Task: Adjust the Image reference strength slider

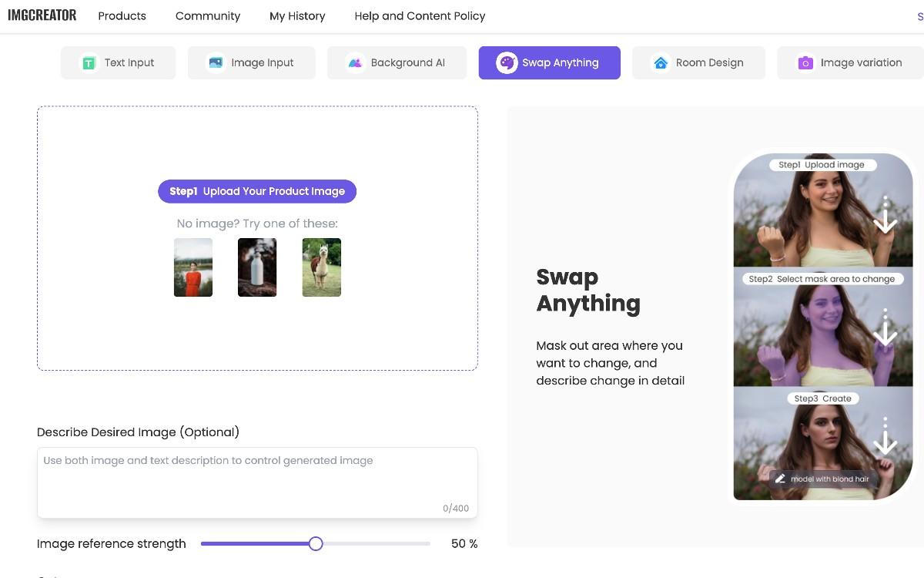Action: click(x=315, y=543)
